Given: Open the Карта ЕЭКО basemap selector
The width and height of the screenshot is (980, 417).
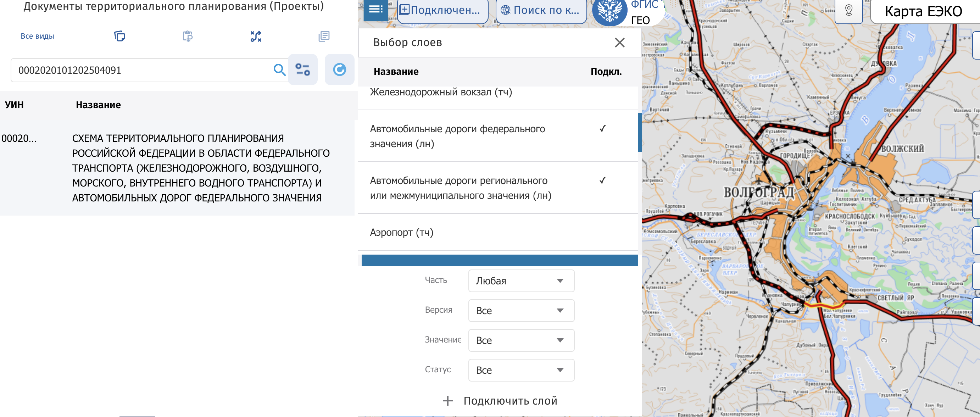Looking at the screenshot, I should tap(924, 11).
